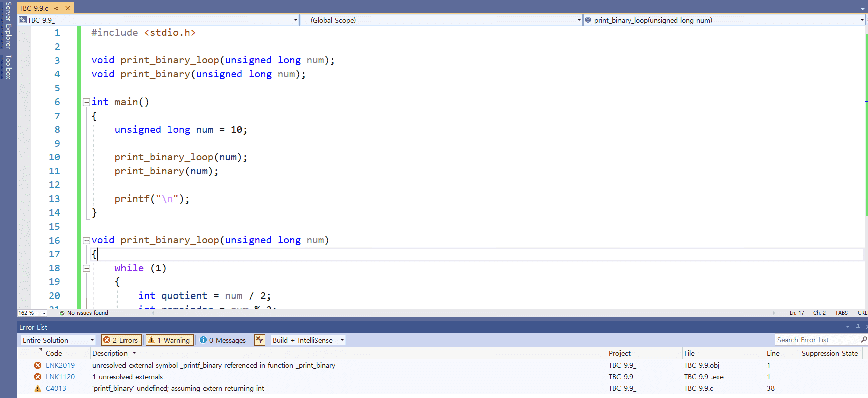Open the LNK1120 error code link
Image resolution: width=868 pixels, height=398 pixels.
click(60, 377)
